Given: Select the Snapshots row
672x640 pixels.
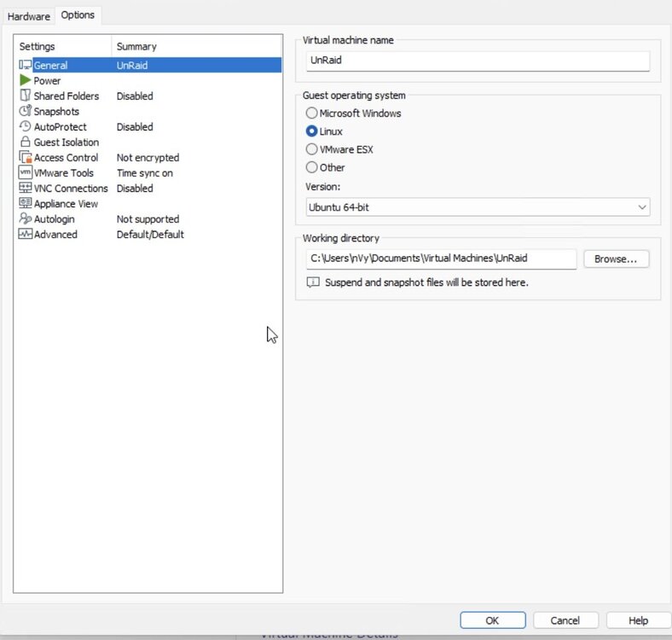Looking at the screenshot, I should [149, 111].
